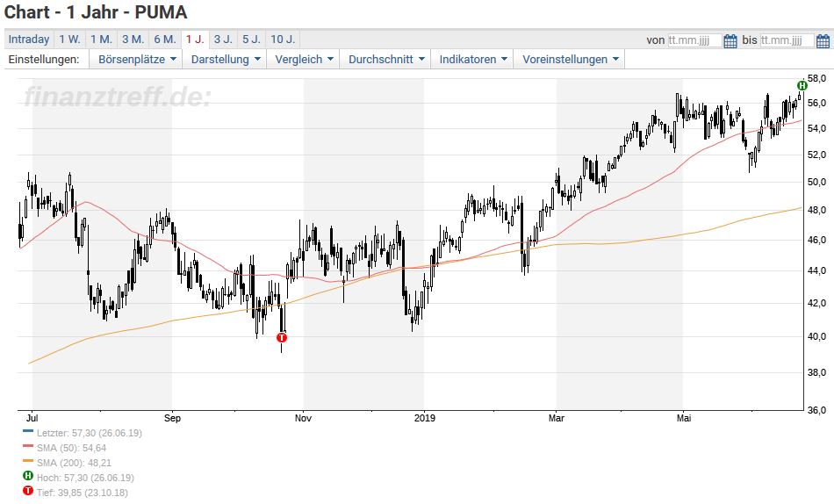This screenshot has height=504, width=834.
Task: Click the 'Chart - 1 Jahr - PUMA' heading
Action: 96,11
